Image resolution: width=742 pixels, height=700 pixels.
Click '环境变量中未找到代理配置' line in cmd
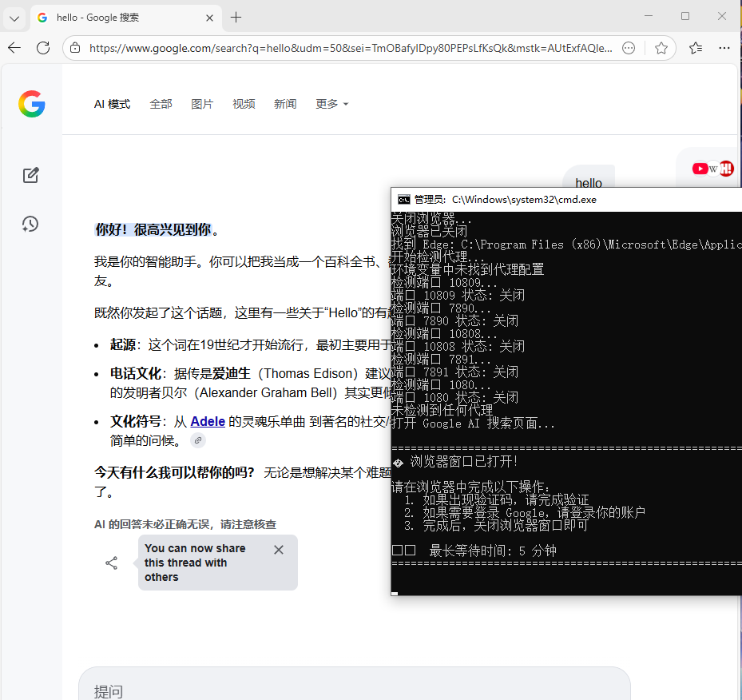click(467, 270)
